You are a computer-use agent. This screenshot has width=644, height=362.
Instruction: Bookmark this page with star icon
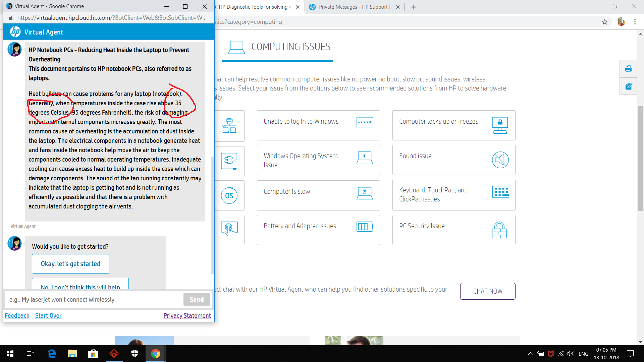pyautogui.click(x=604, y=22)
